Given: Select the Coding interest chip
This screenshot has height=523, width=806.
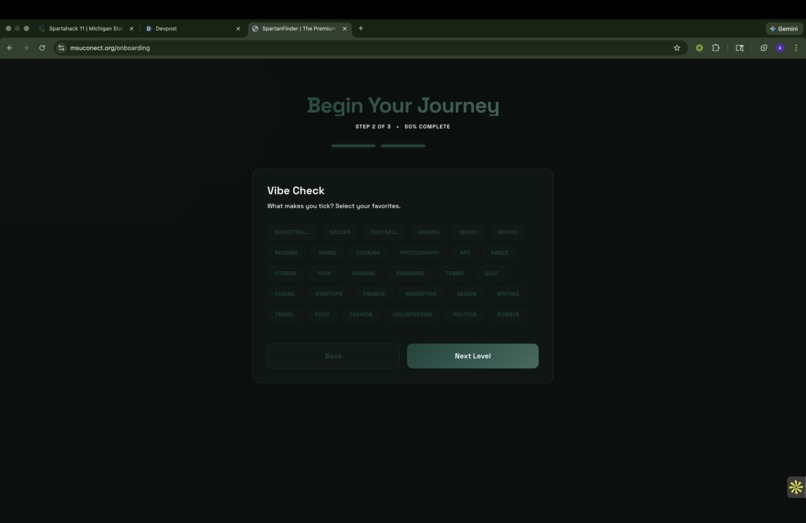Looking at the screenshot, I should (285, 294).
